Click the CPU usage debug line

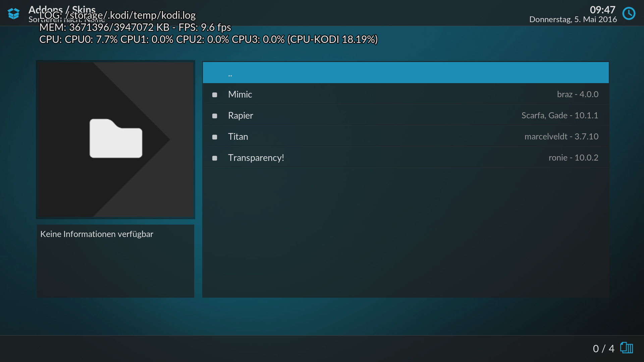click(x=209, y=39)
